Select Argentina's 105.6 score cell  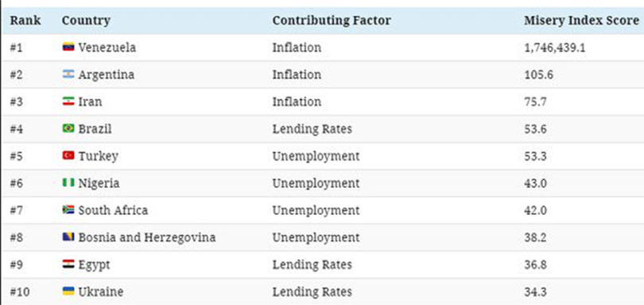pyautogui.click(x=538, y=75)
